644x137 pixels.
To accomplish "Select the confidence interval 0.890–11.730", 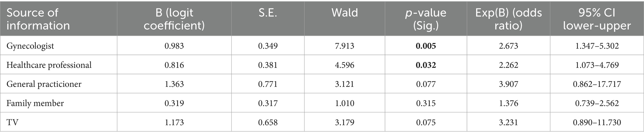I will pyautogui.click(x=597, y=122).
